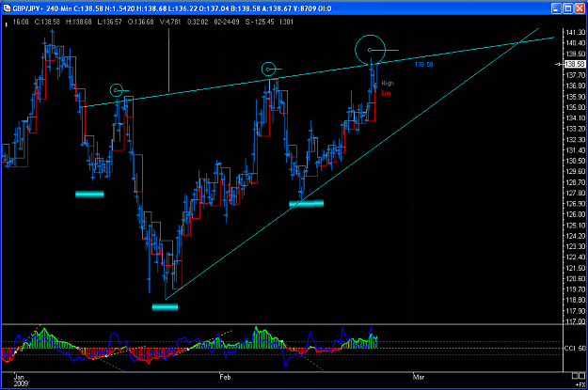
Task: Click the 141.30 price axis label
Action: pyautogui.click(x=576, y=32)
